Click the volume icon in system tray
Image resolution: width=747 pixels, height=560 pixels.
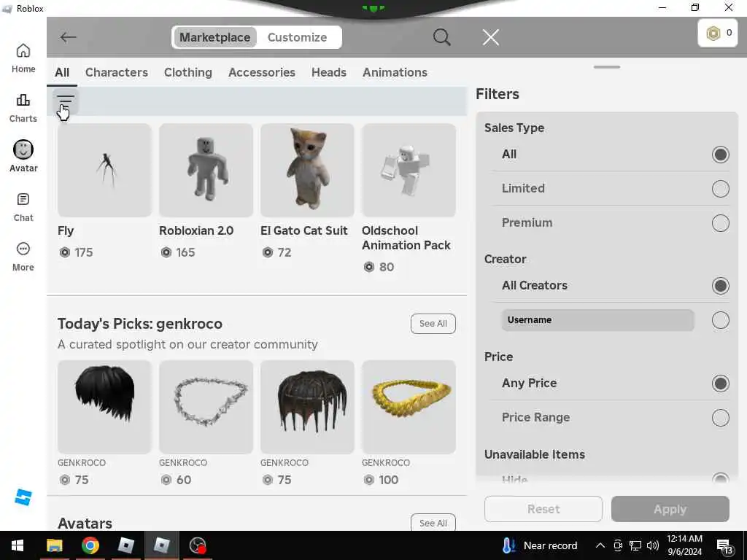[x=652, y=545]
